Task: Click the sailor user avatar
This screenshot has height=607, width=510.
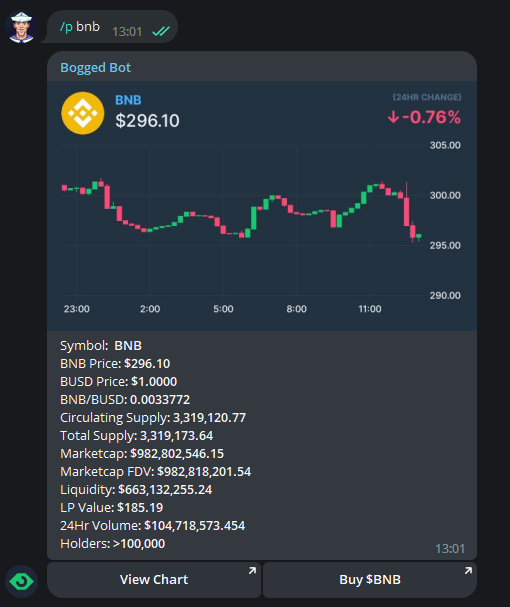Action: click(x=21, y=27)
